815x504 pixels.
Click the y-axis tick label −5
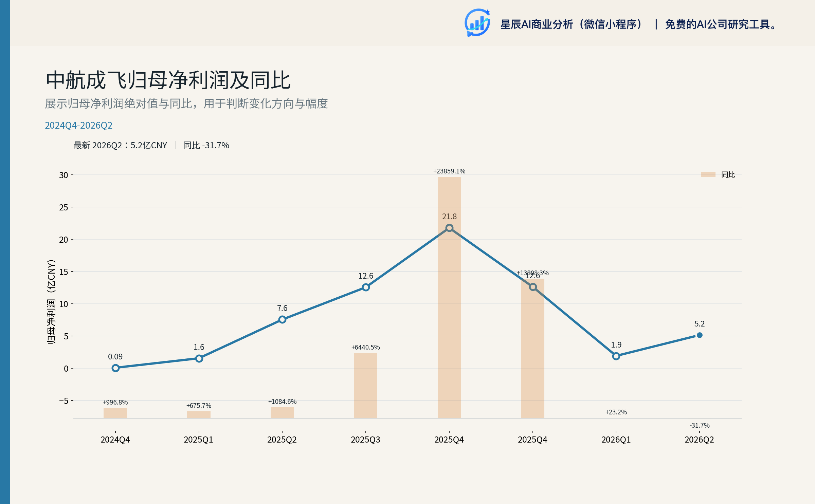(64, 401)
